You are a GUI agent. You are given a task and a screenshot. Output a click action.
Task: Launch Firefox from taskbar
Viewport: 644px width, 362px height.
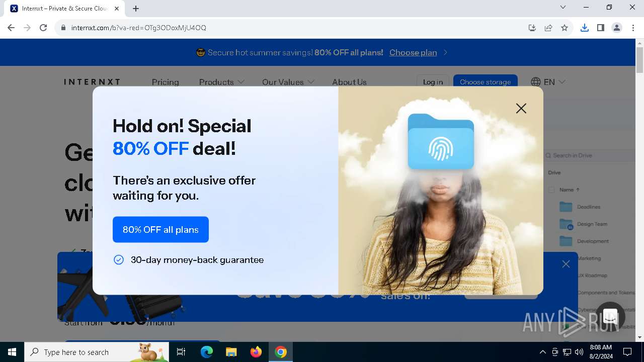[x=256, y=352]
